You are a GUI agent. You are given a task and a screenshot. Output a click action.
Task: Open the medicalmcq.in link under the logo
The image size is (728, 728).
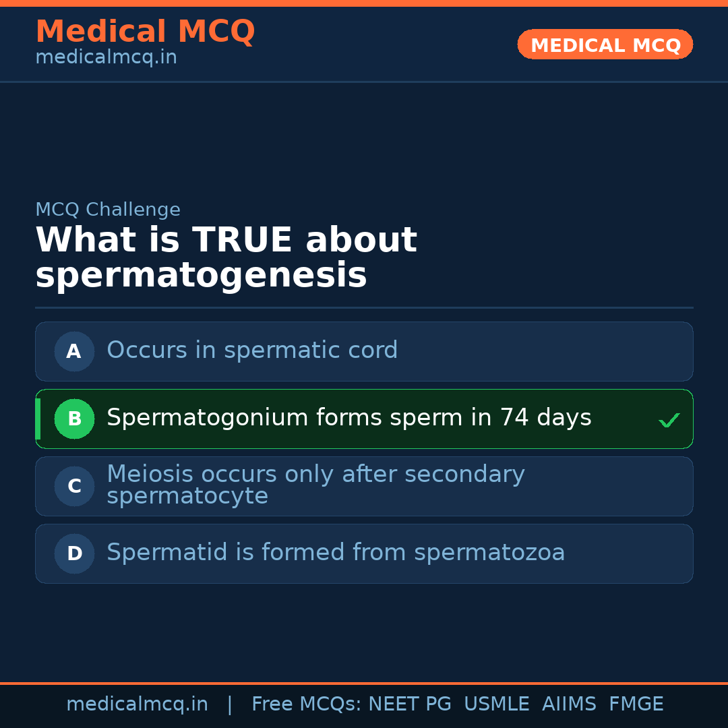(x=106, y=57)
